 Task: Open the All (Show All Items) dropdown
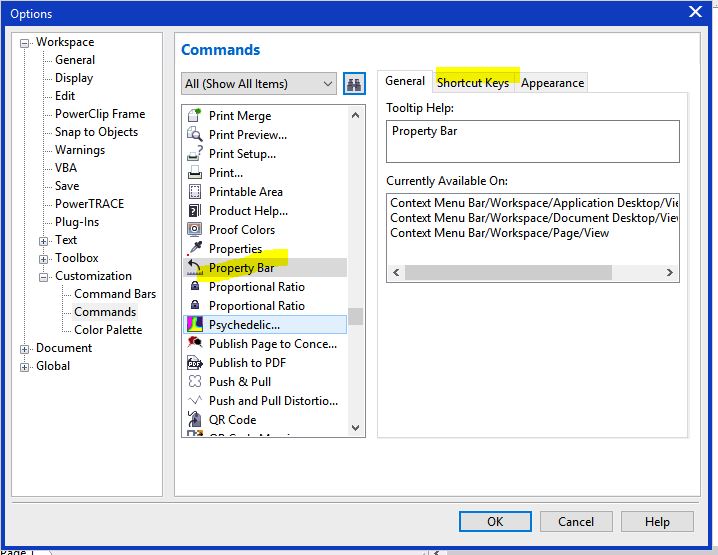pos(259,84)
